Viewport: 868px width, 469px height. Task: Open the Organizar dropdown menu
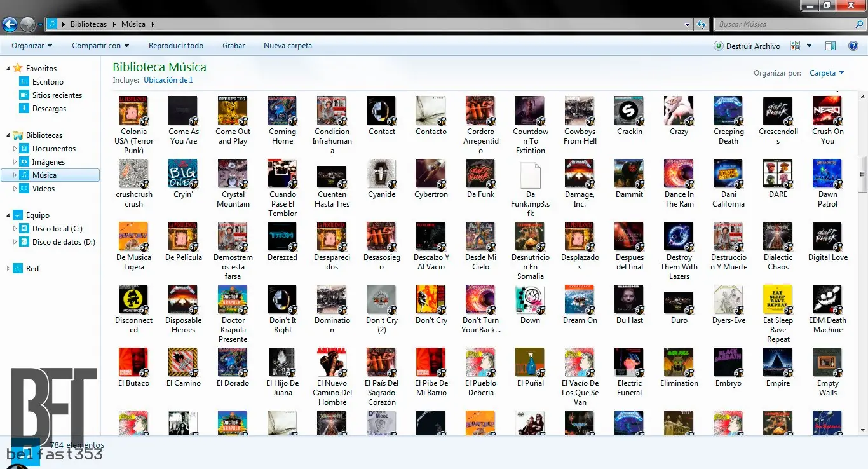[32, 46]
